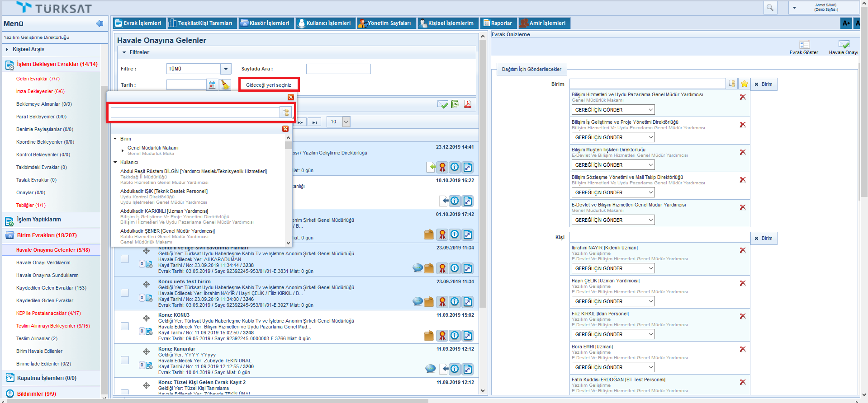Viewport: 868px width, 403px height.
Task: Tick the checkbox for the KONU3 document
Action: 125,326
